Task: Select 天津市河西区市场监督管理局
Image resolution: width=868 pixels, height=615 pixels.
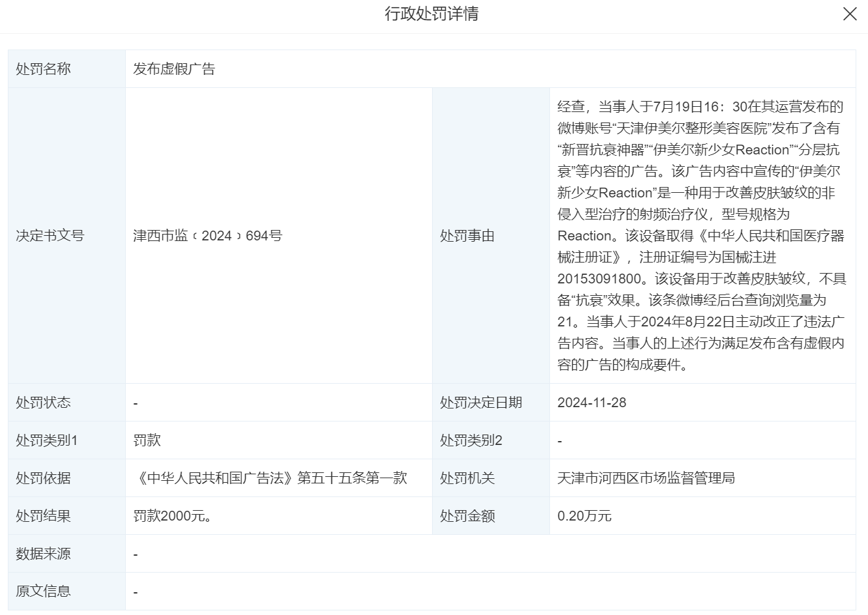Action: [x=646, y=478]
